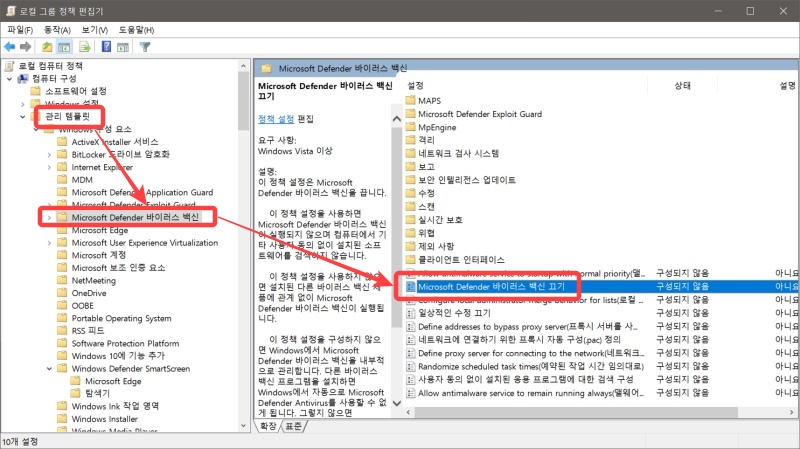Screen dimensions: 800x449
Task: Select Software Protection Platform folder
Action: point(125,343)
